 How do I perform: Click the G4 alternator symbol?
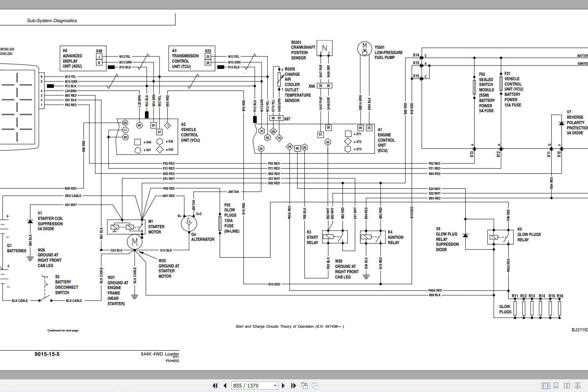(x=189, y=223)
